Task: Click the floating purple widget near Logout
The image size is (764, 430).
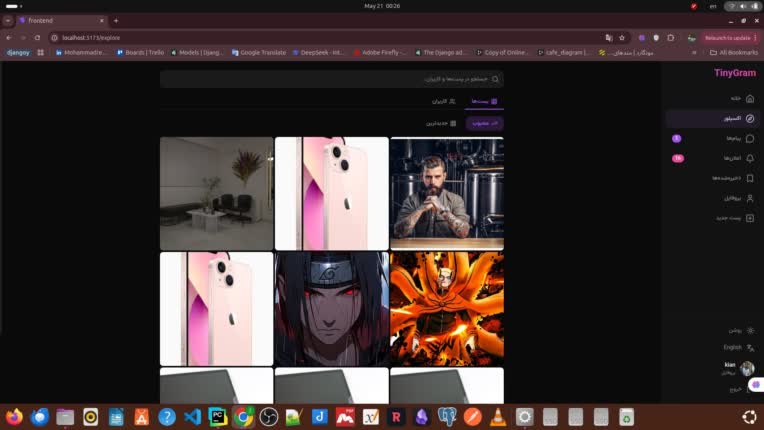Action: click(756, 384)
